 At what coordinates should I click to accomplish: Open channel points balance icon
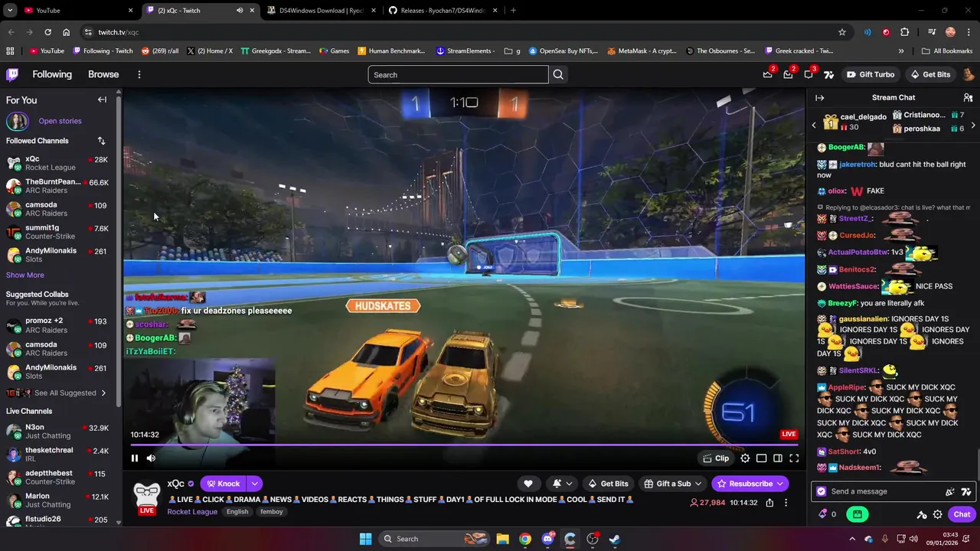coord(823,514)
